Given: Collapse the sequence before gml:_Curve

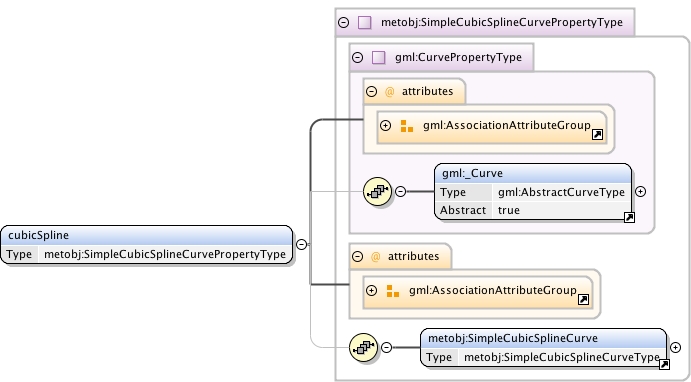Looking at the screenshot, I should (x=400, y=191).
